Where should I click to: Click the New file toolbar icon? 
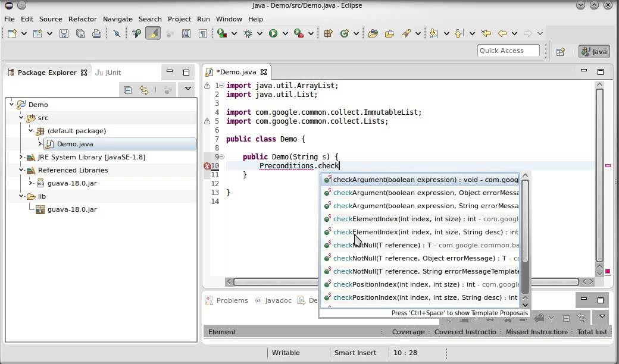coord(12,33)
